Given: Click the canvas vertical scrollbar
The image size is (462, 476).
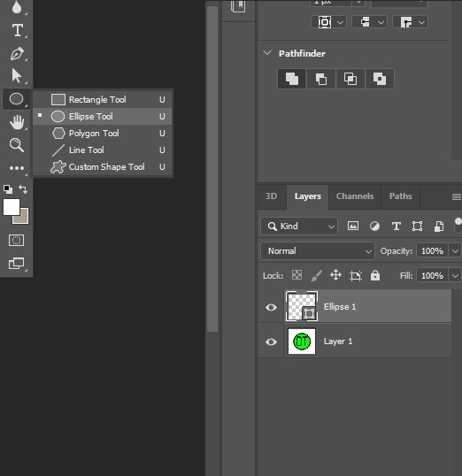Looking at the screenshot, I should click(x=212, y=169).
